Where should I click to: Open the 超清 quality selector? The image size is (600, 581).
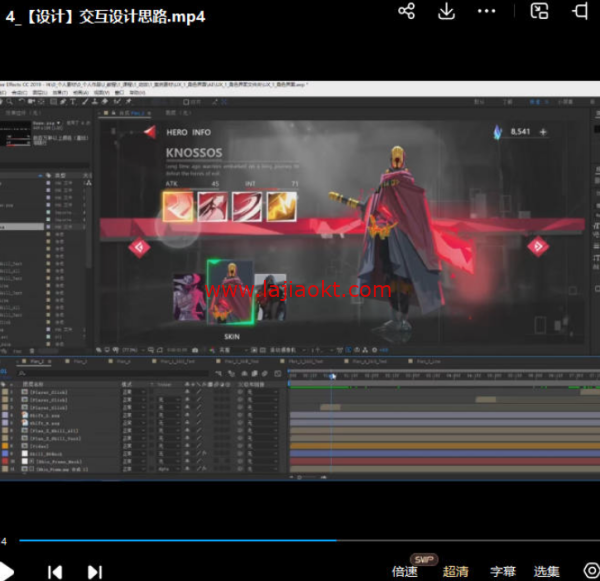pyautogui.click(x=455, y=571)
